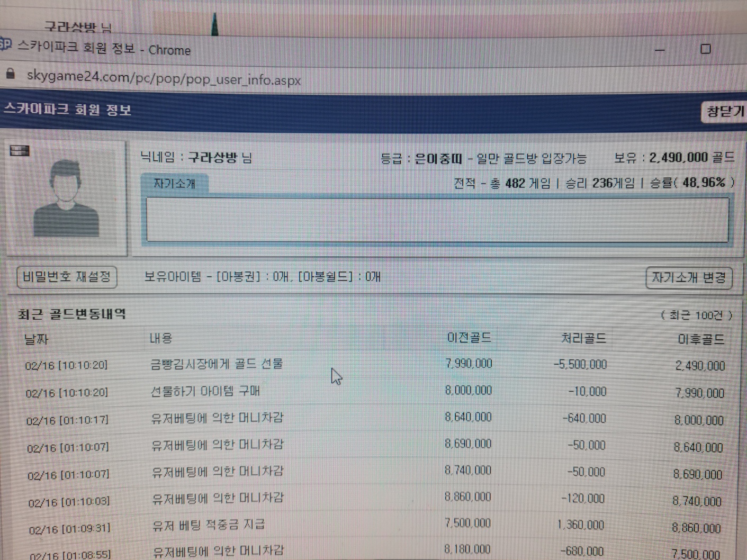This screenshot has height=560, width=747.
Task: Click the -640,000 processed gold value
Action: (x=584, y=419)
